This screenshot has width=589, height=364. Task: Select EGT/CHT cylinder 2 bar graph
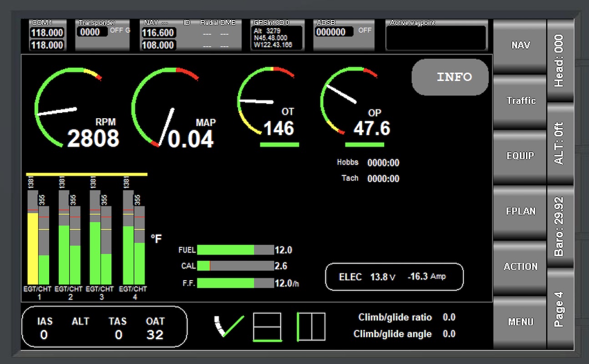70,238
